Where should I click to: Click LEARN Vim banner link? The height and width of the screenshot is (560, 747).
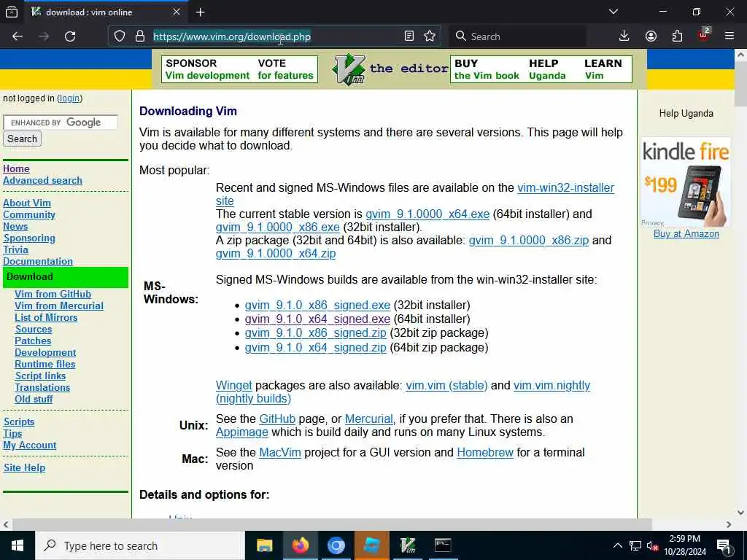pos(603,69)
